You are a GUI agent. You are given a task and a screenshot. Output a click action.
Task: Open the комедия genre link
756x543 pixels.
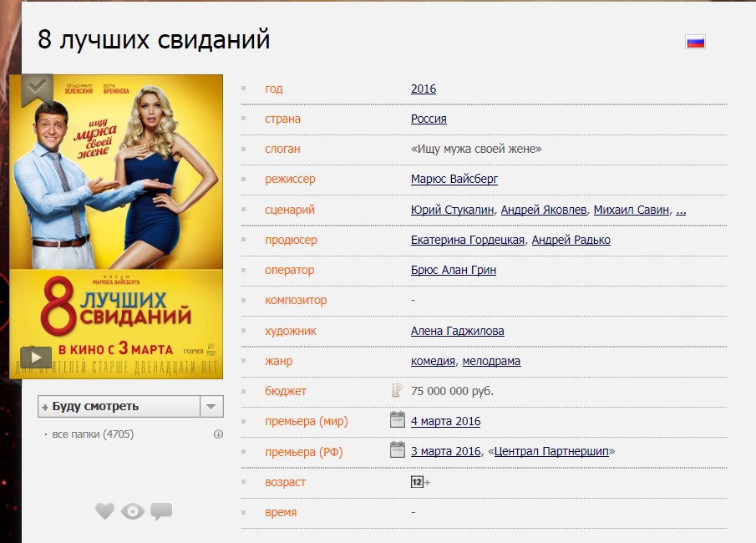point(433,361)
